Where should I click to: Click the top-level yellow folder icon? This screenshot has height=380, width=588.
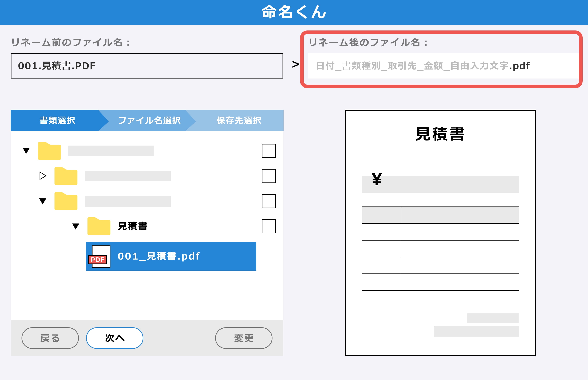49,151
